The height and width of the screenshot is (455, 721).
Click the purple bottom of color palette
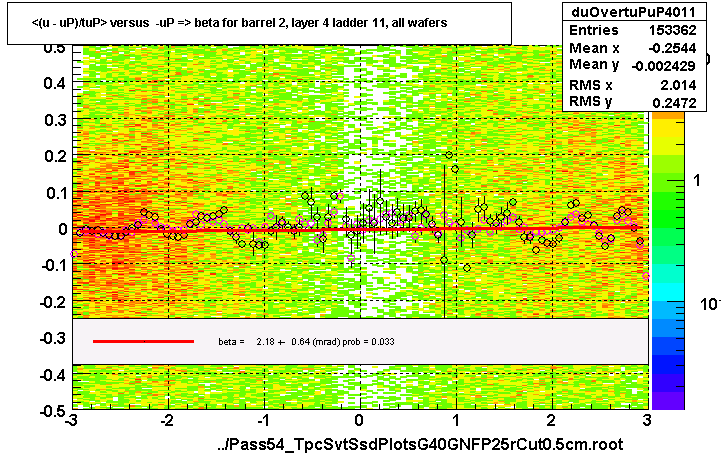tap(668, 400)
